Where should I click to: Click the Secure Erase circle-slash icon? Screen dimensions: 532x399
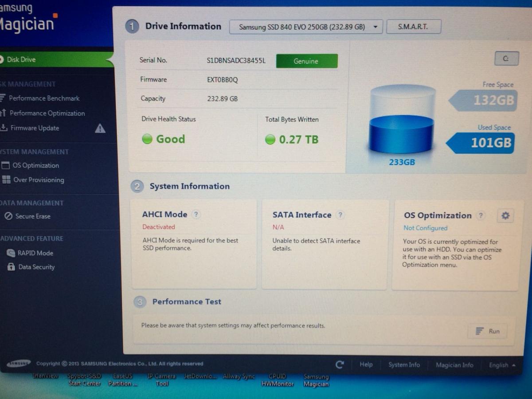point(8,216)
